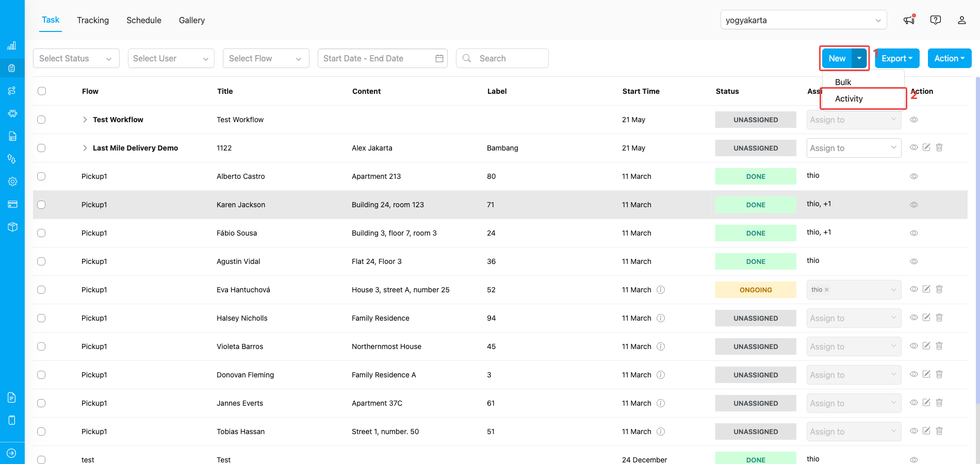Expand the Test Workflow row
The image size is (980, 464).
85,120
